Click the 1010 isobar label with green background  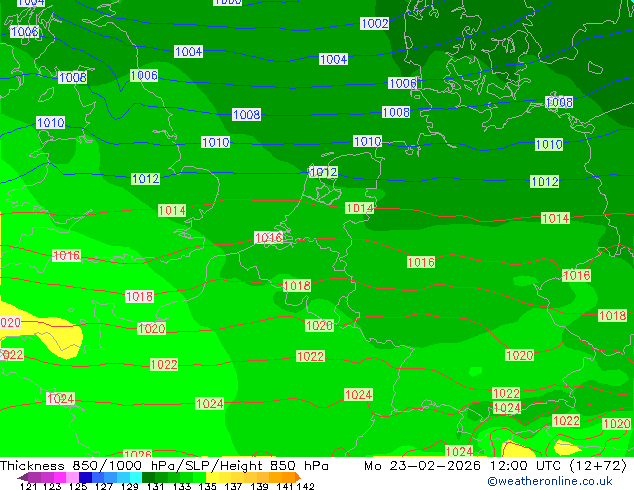[x=549, y=144]
